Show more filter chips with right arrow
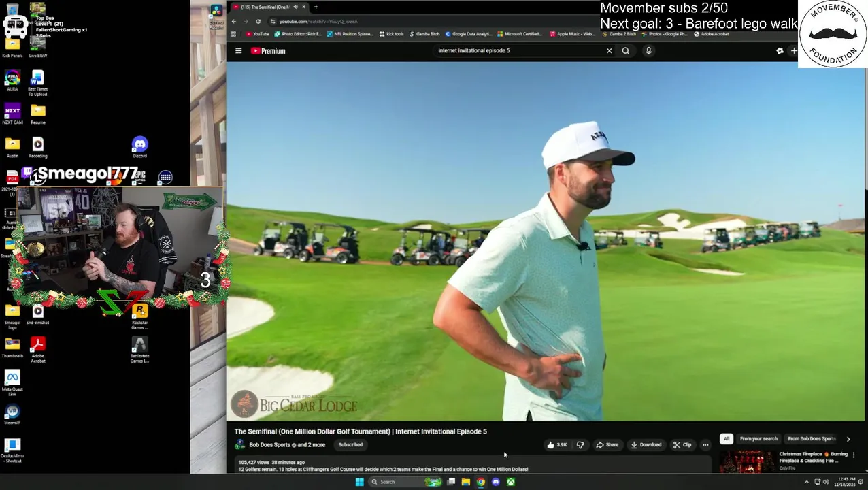Viewport: 868px width, 490px height. click(x=848, y=439)
